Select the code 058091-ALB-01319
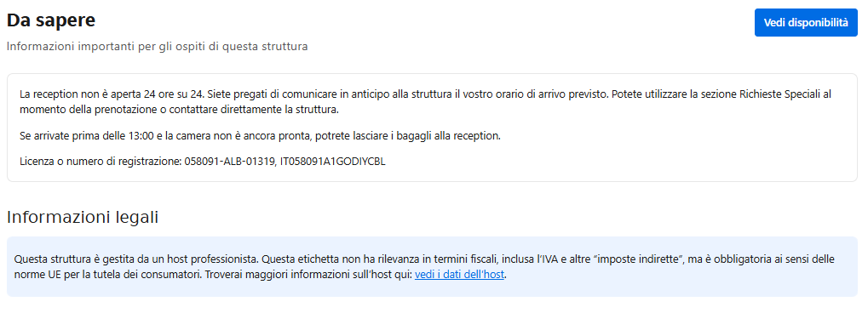The image size is (868, 313). (x=228, y=162)
